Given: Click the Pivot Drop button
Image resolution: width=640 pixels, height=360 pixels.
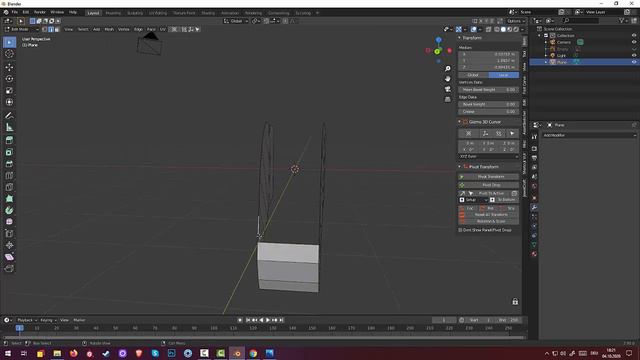Looking at the screenshot, I should point(489,185).
